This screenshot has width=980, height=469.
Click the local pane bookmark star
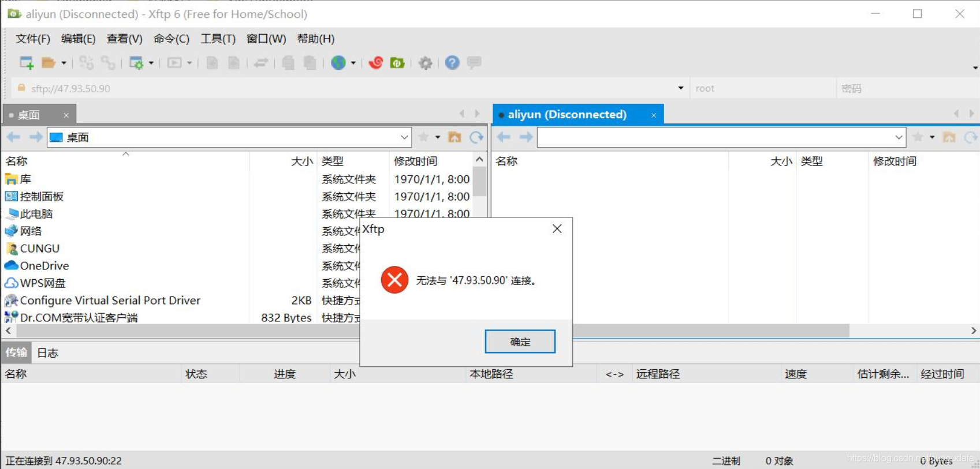(x=423, y=137)
